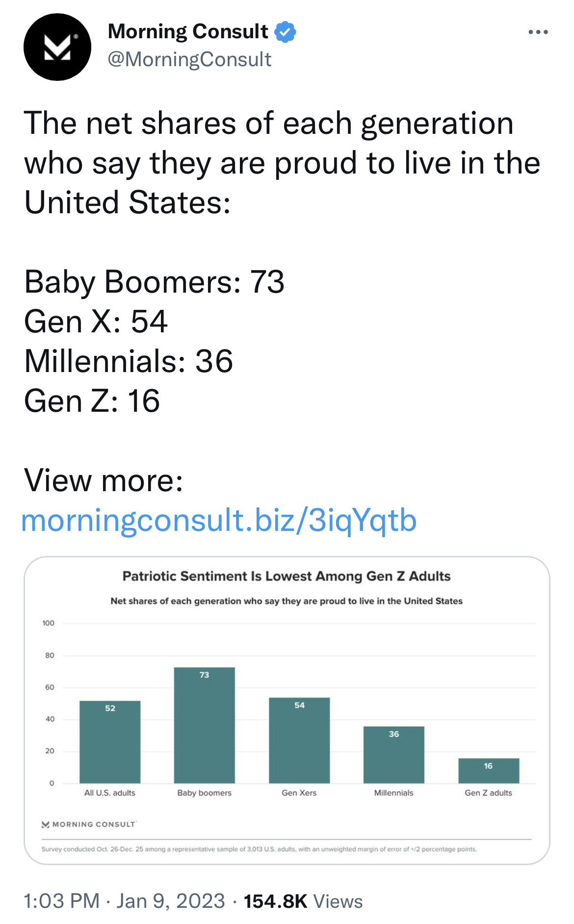Open the three-dot more options menu
This screenshot has height=924, width=574.
(x=538, y=32)
